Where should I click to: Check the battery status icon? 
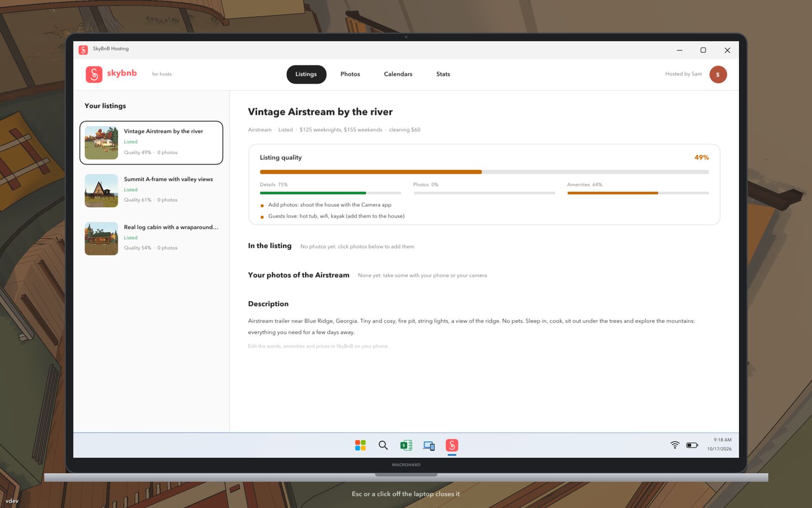coord(692,445)
